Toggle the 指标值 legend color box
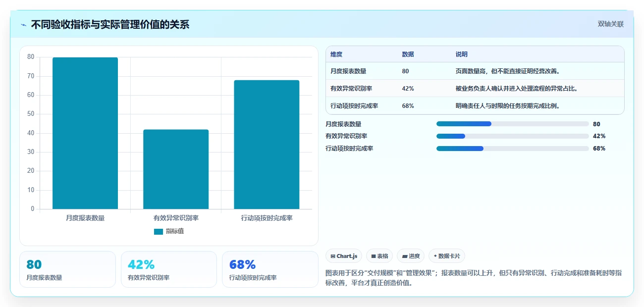This screenshot has height=307, width=644. (159, 231)
